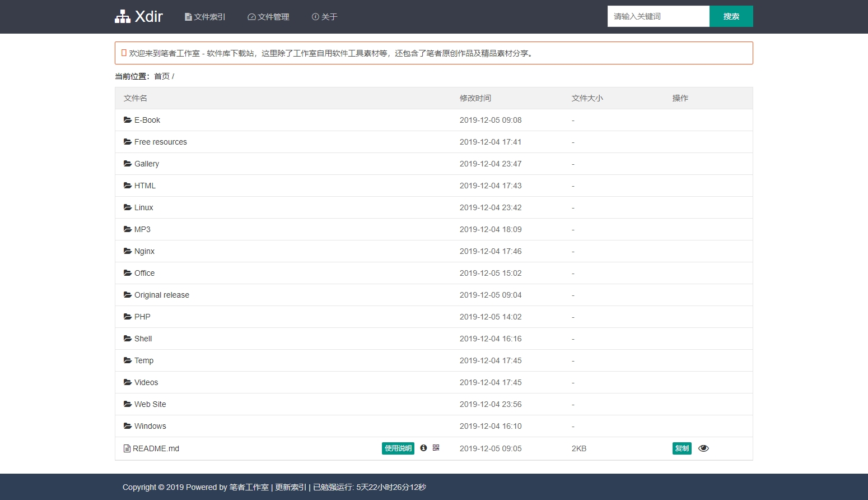Viewport: 868px width, 500px height.
Task: Open the Free resources folder link
Action: pos(161,142)
